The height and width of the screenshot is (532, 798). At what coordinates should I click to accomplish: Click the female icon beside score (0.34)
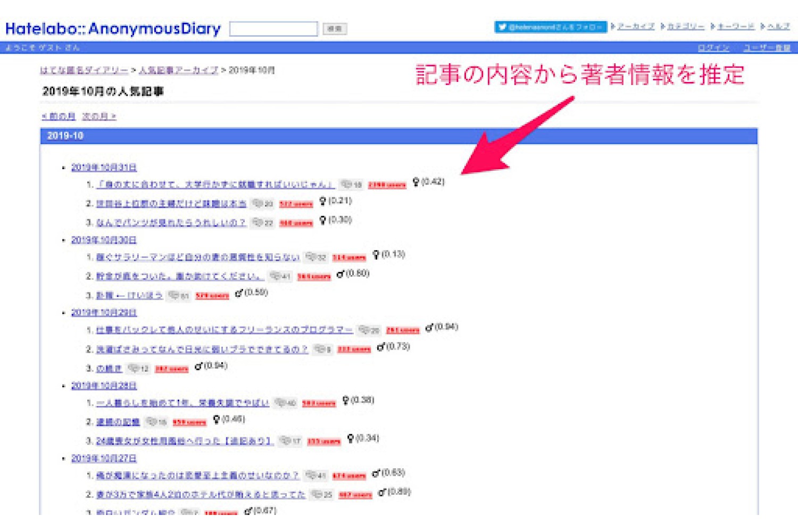[x=351, y=439]
